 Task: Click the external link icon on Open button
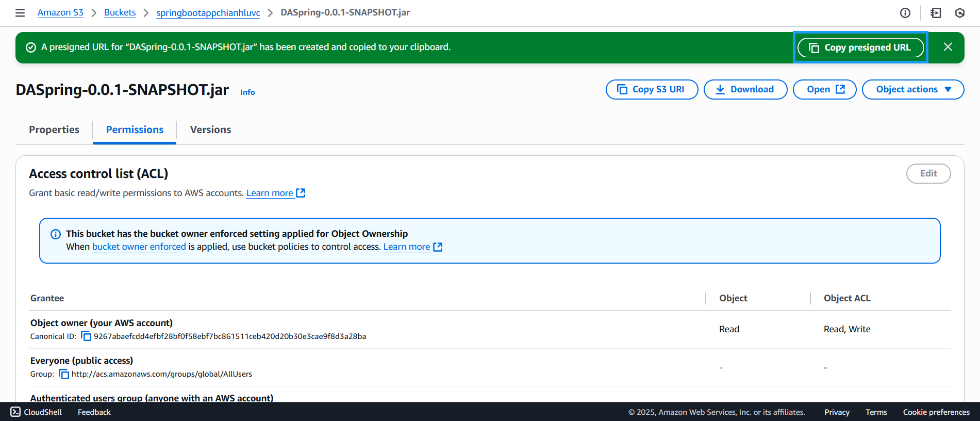point(840,89)
